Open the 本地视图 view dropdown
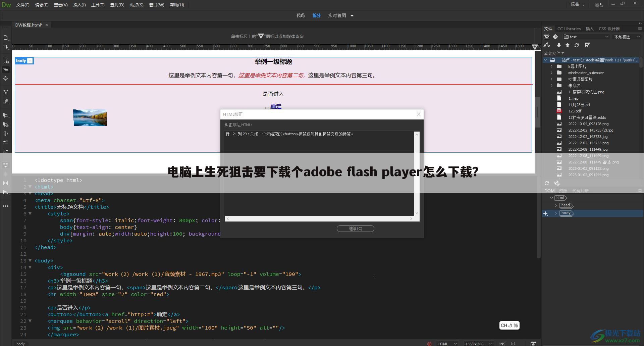644x346 pixels. (x=627, y=37)
